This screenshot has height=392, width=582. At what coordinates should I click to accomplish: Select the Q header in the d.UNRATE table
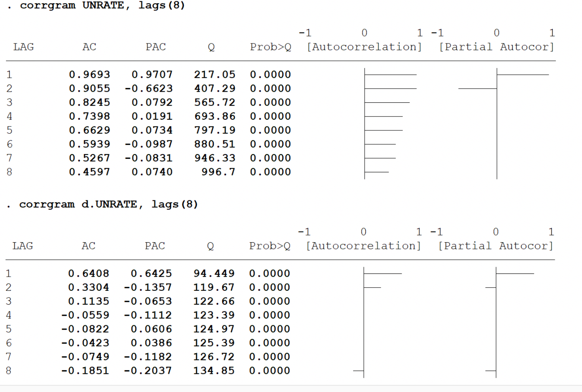[x=210, y=246]
